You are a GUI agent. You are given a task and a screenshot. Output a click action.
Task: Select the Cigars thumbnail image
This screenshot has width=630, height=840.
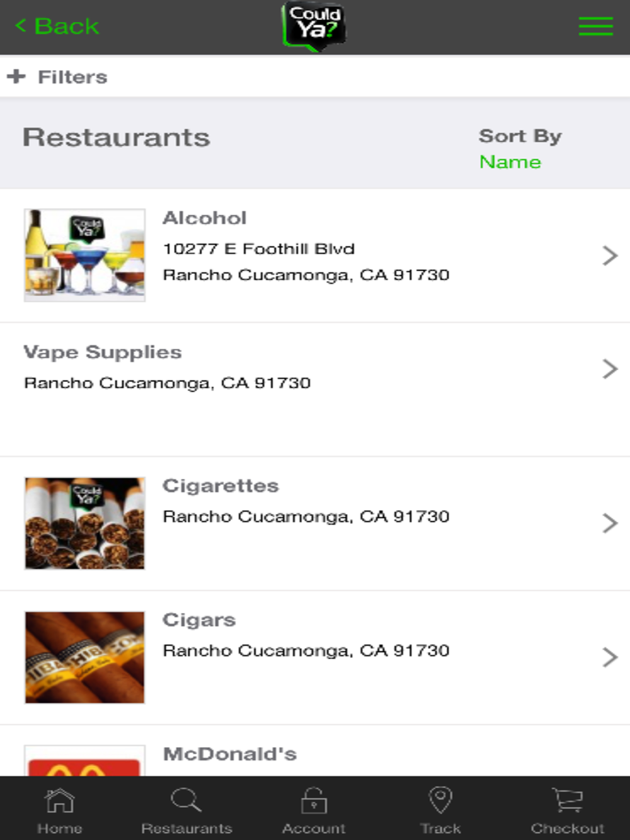click(x=85, y=657)
